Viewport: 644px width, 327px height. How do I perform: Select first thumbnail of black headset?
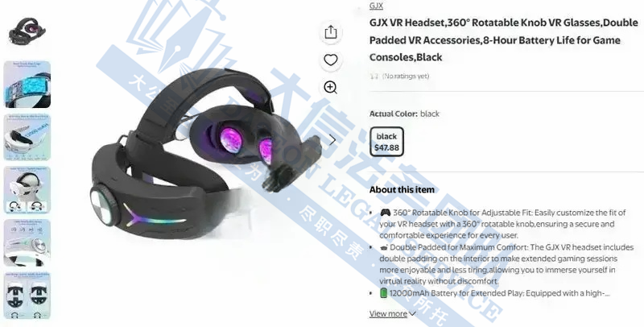[27, 31]
